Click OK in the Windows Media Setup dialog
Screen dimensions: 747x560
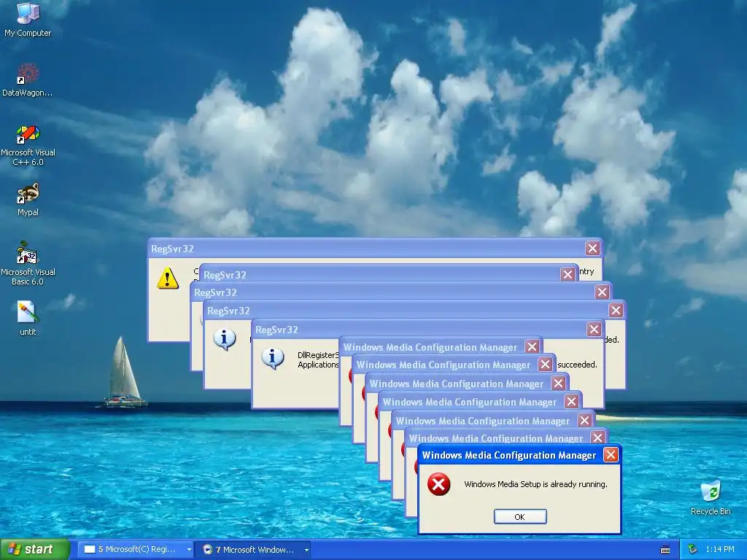coord(519,517)
